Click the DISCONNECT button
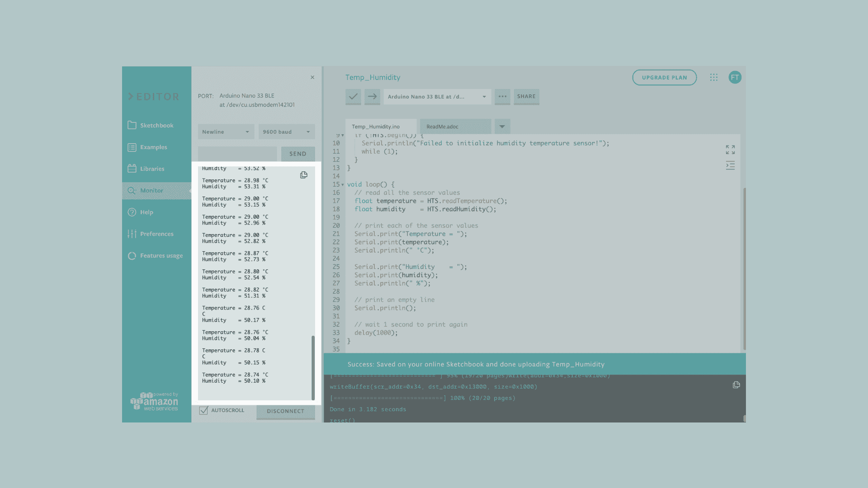The height and width of the screenshot is (488, 868). pyautogui.click(x=285, y=411)
